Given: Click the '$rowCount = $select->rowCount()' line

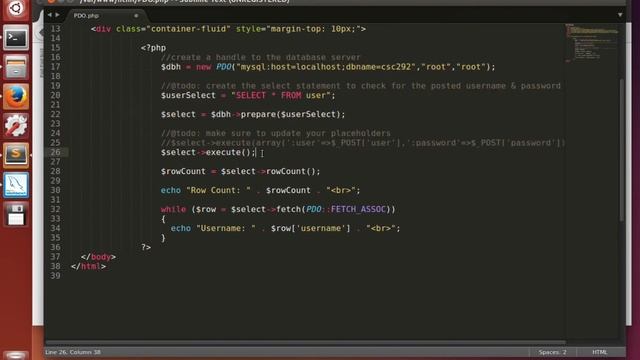Looking at the screenshot, I should 240,171.
